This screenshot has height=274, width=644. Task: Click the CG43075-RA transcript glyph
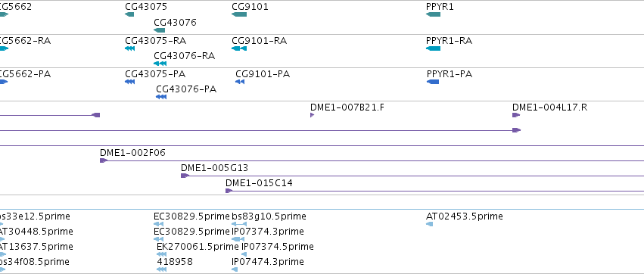(x=130, y=48)
